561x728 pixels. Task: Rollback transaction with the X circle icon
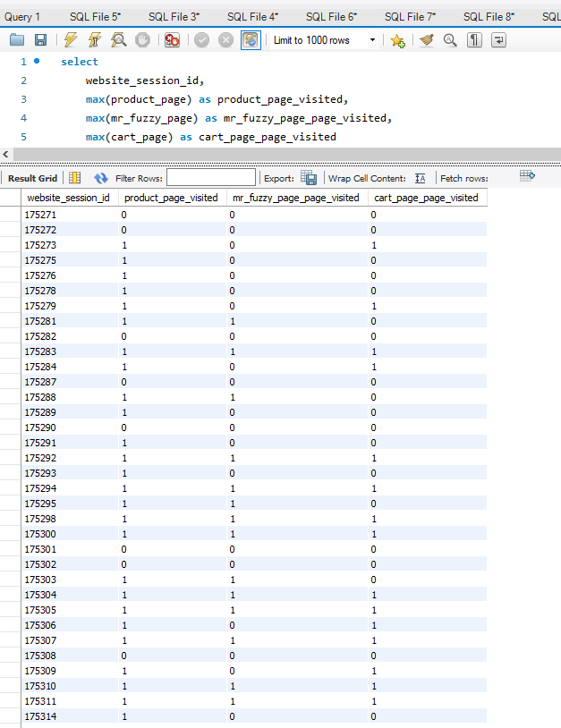[x=225, y=40]
